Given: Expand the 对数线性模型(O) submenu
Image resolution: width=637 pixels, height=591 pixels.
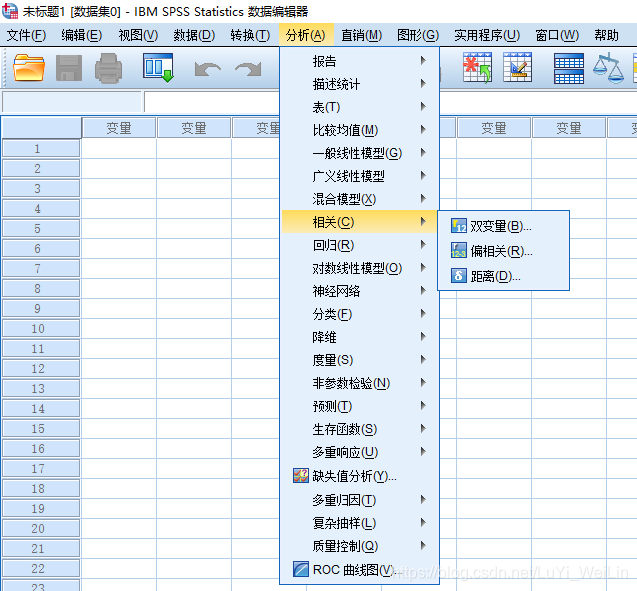Looking at the screenshot, I should point(360,268).
